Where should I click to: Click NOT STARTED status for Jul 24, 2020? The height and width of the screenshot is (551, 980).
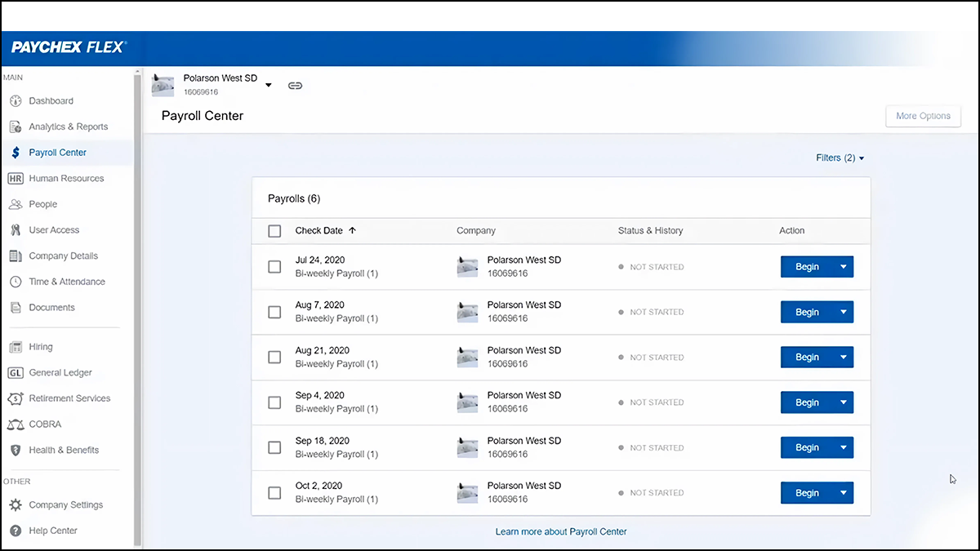651,267
